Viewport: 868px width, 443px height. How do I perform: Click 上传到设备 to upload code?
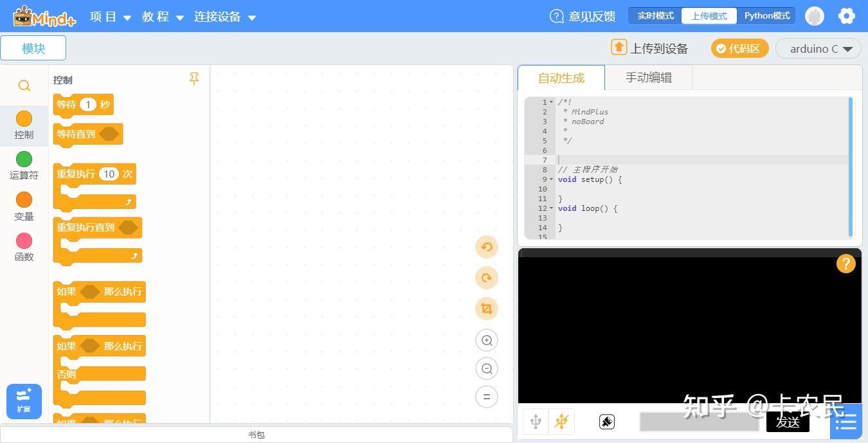[x=651, y=48]
